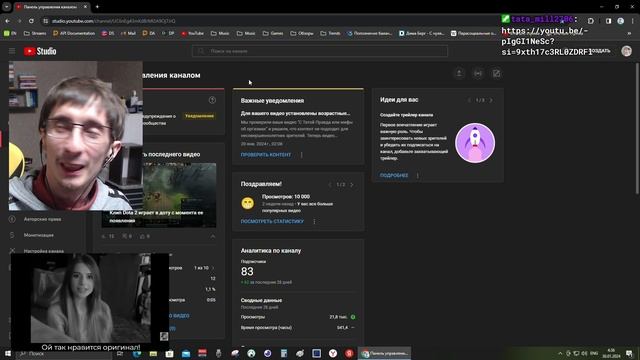Image resolution: width=640 pixels, height=360 pixels.
Task: Click the rocket illustration in ideas card
Action: pyautogui.click(x=475, y=143)
